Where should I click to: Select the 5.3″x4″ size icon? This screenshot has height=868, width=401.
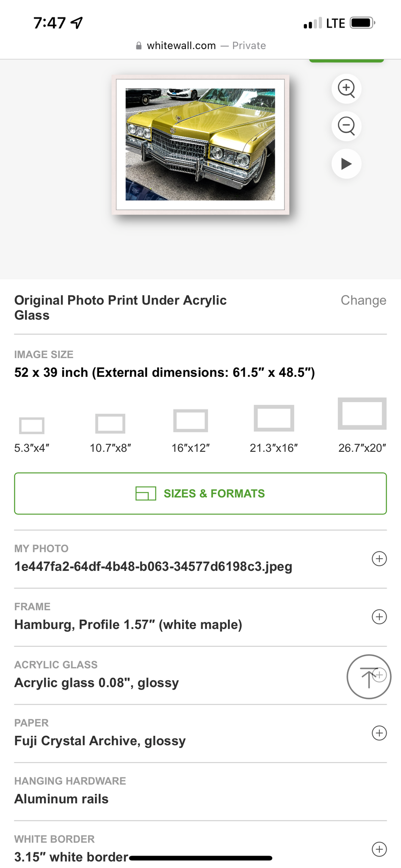[32, 426]
